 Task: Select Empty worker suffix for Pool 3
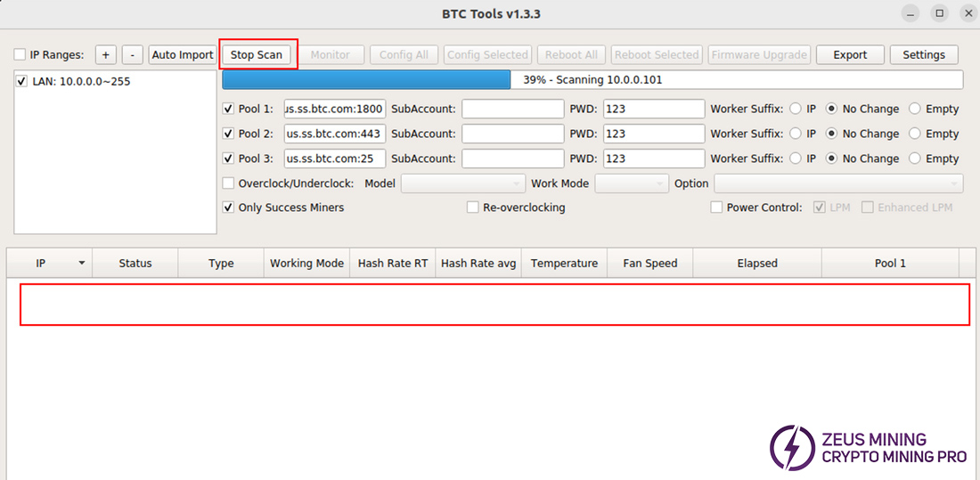[x=915, y=159]
